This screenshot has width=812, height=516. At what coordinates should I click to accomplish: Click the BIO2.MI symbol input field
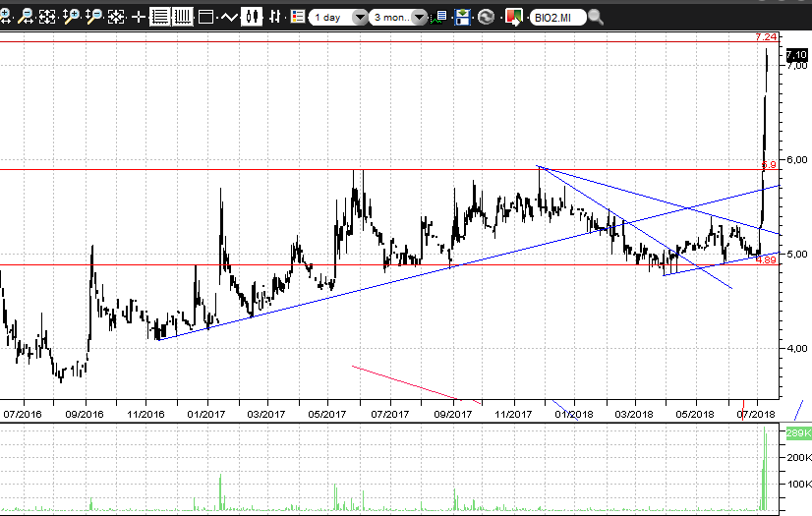(x=557, y=17)
